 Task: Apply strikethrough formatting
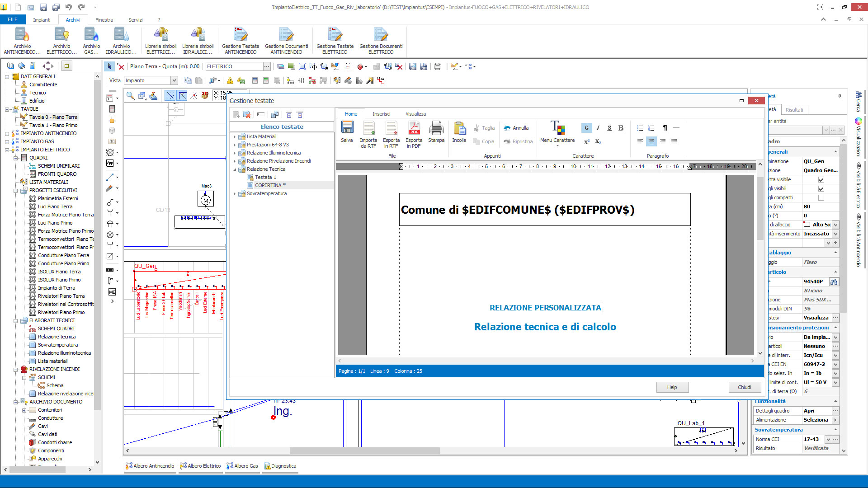tap(621, 128)
